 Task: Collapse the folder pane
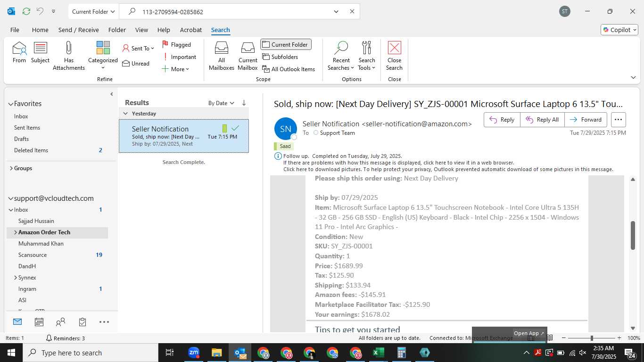coord(112,94)
